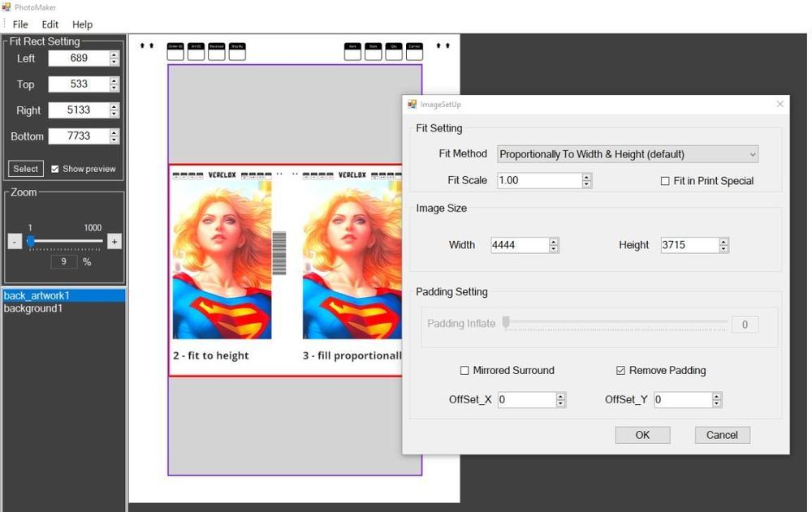The image size is (812, 512).
Task: Decrease image Height with down arrow
Action: coord(724,248)
